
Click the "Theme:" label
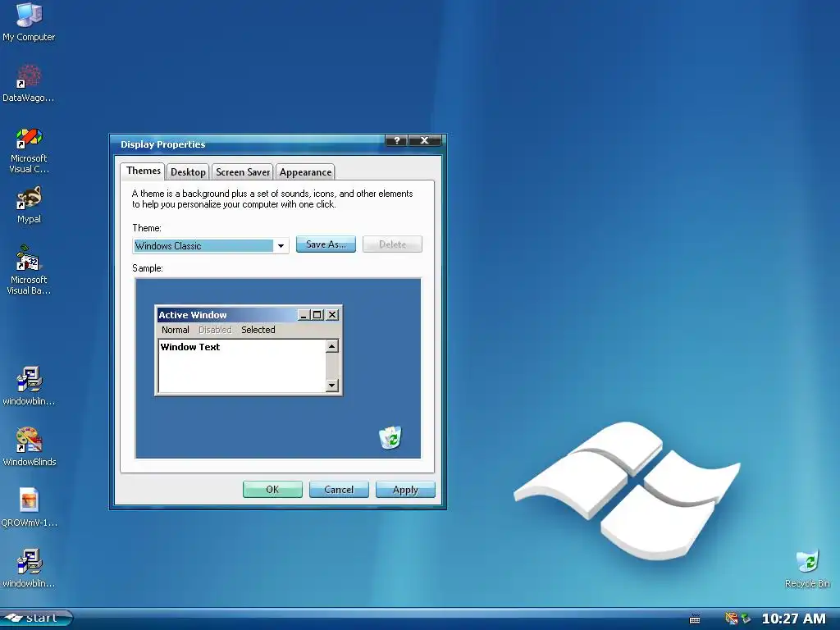[x=147, y=228]
